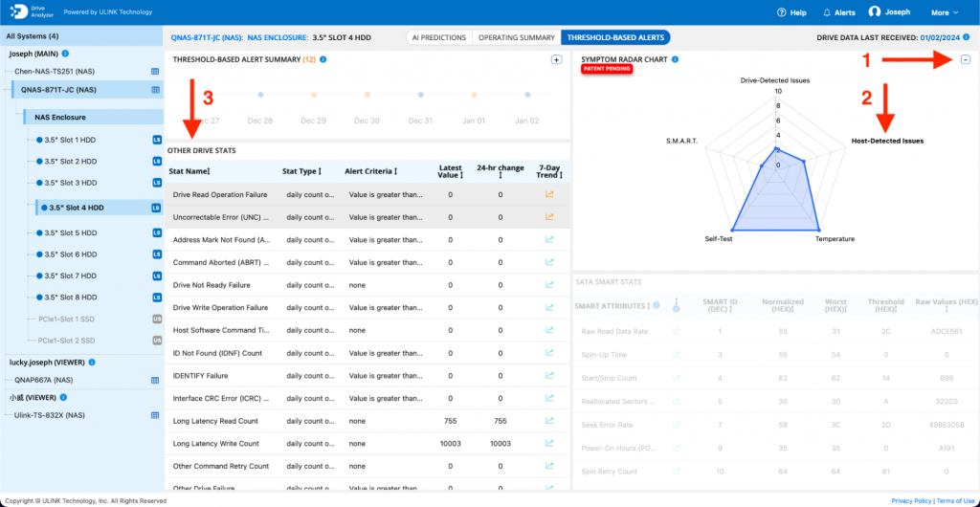
Task: Click LS badge on Slot 2 HDD
Action: click(157, 161)
